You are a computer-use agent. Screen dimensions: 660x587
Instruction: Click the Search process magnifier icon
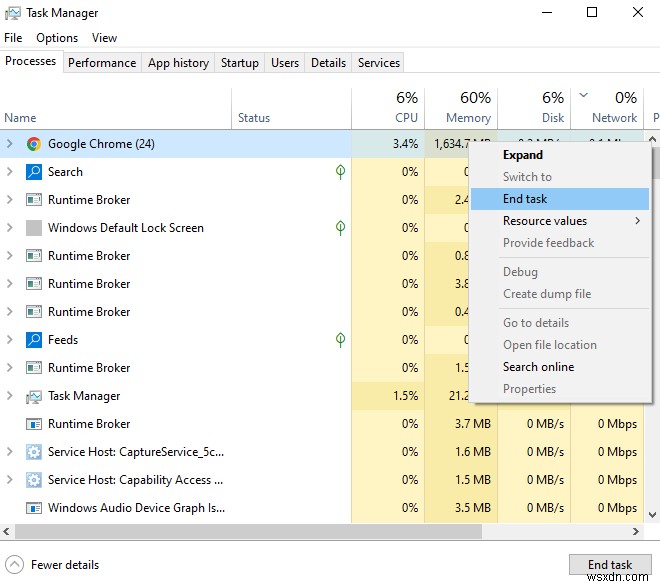point(34,172)
